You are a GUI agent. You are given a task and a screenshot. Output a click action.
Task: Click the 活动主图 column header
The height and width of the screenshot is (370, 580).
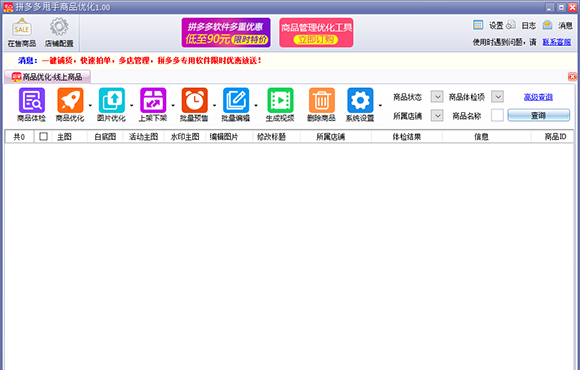click(x=144, y=137)
